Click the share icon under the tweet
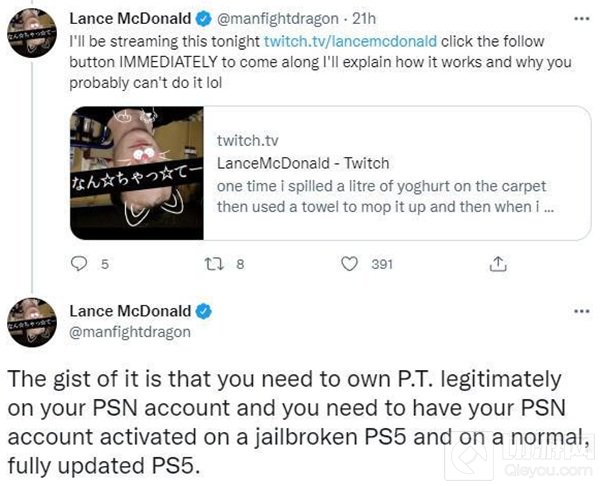 pos(497,264)
